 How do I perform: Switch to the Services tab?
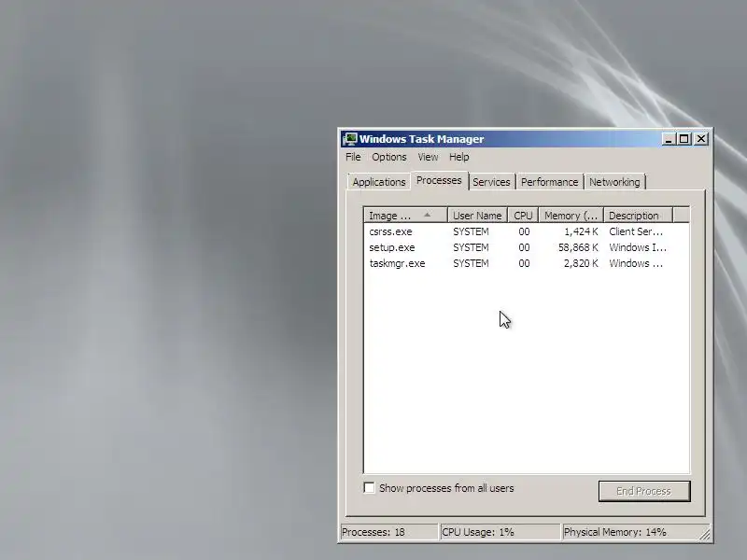coord(491,182)
